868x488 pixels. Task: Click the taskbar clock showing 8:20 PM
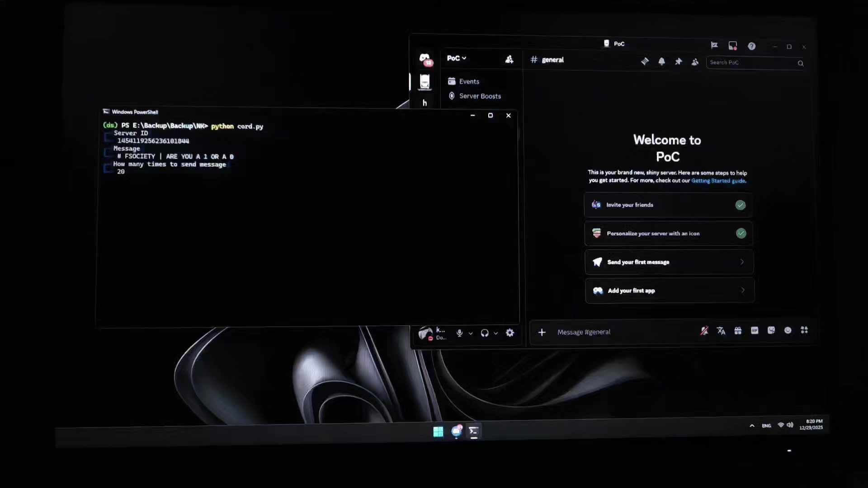click(x=811, y=424)
